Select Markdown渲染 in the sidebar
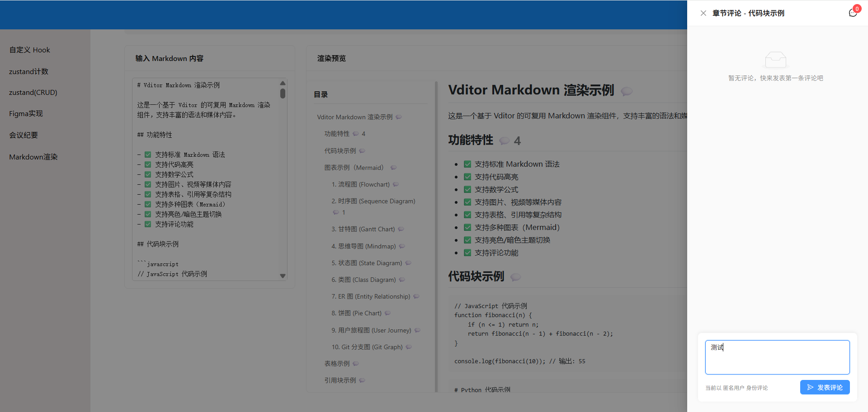This screenshot has width=868, height=412. click(x=33, y=157)
